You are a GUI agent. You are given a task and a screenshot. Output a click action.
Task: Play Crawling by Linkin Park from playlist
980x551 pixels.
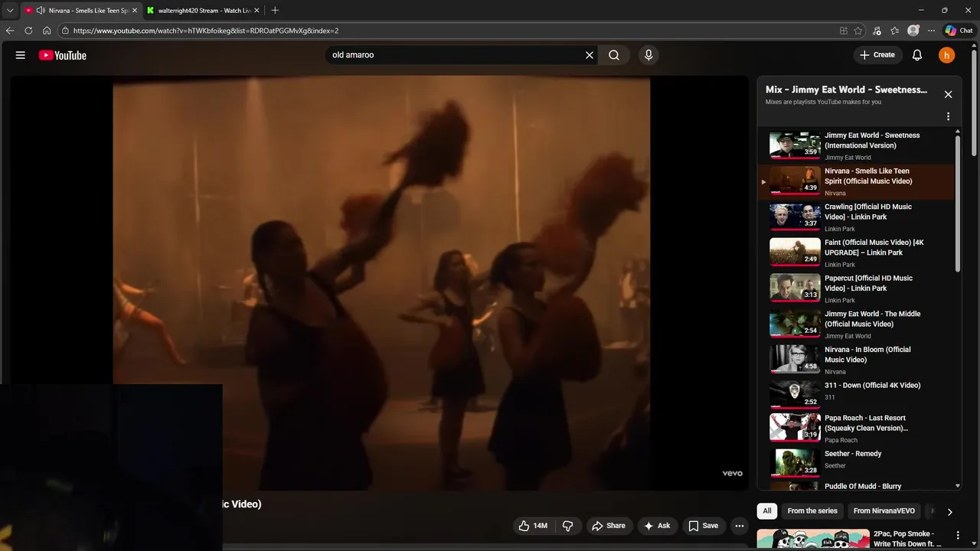pos(857,217)
